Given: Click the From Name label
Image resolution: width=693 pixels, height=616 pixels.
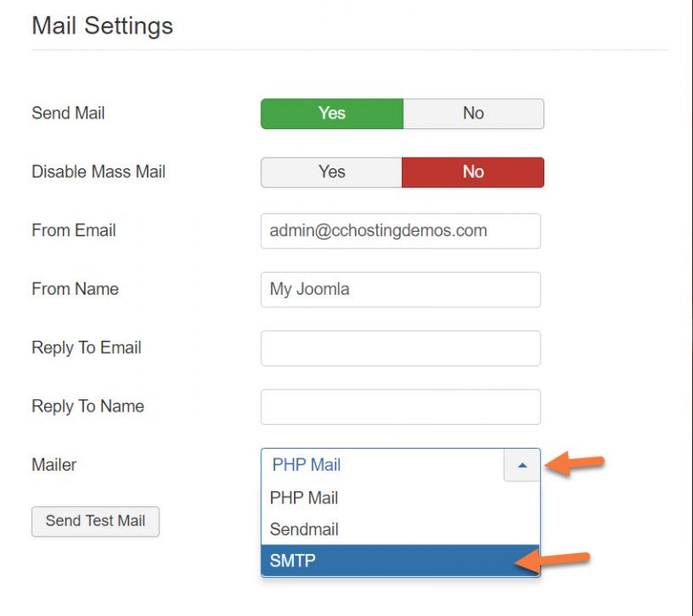Looking at the screenshot, I should (x=74, y=289).
